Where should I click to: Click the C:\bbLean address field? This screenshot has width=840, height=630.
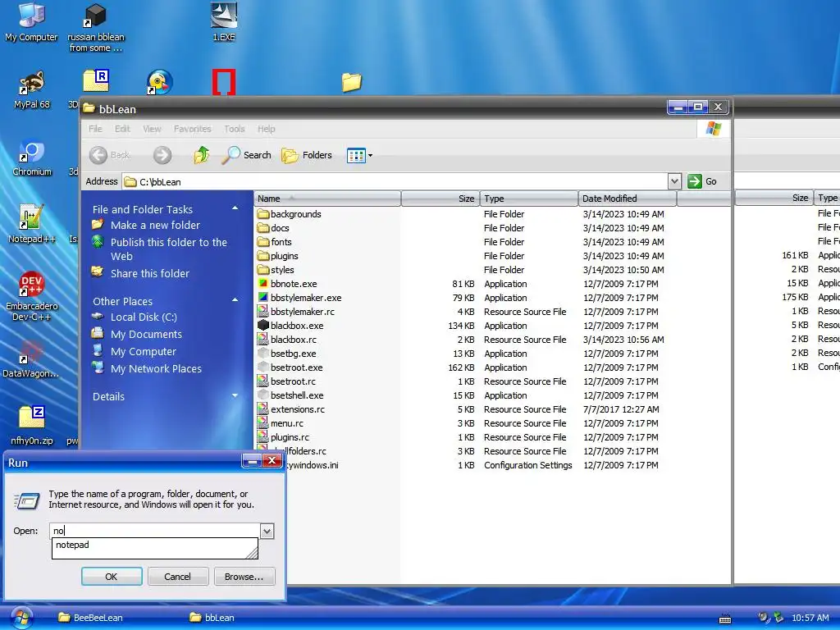395,181
